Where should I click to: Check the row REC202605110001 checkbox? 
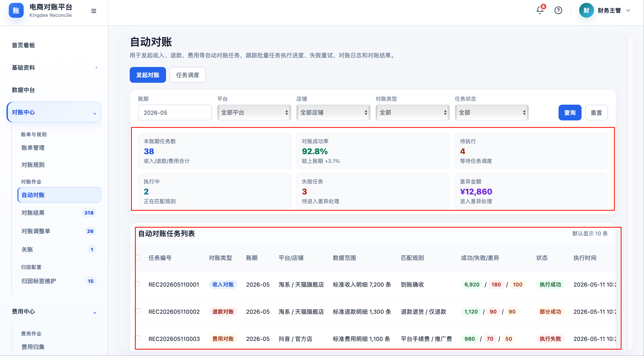tap(137, 284)
